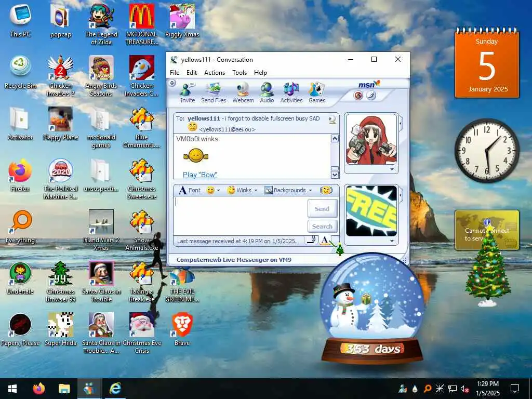Image resolution: width=532 pixels, height=399 pixels.
Task: Hide my display picture with side arrow
Action: (401, 195)
